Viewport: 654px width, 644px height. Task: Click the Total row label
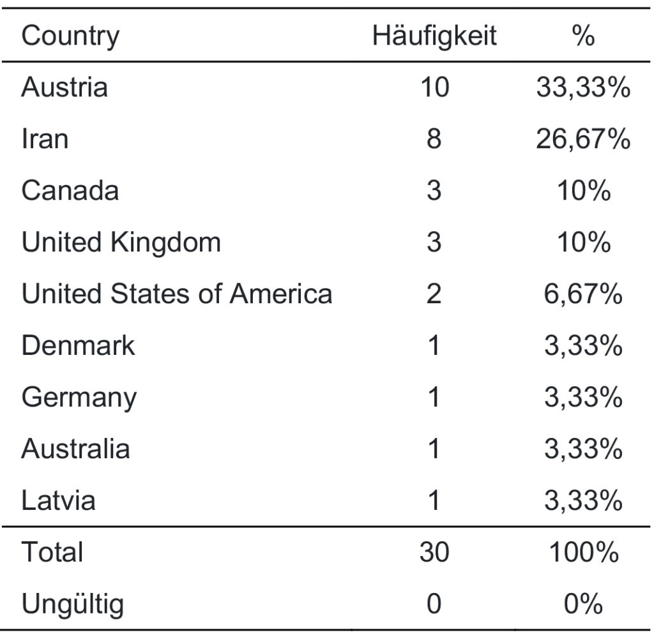(x=52, y=552)
